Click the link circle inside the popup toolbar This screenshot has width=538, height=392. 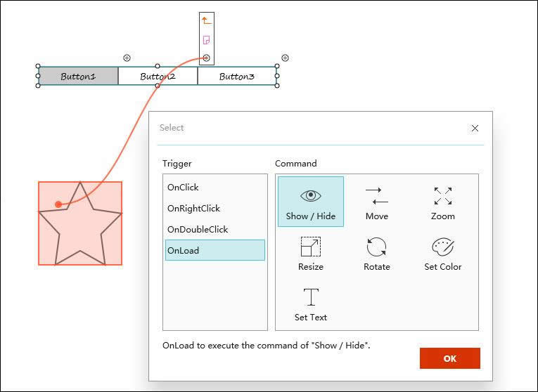click(x=207, y=58)
